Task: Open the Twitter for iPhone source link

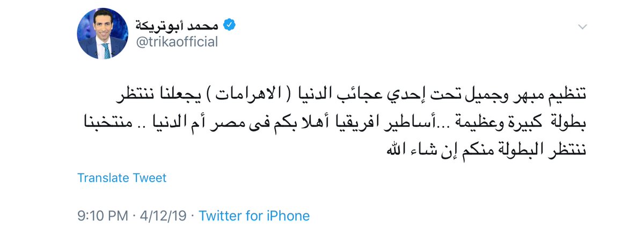Action: pyautogui.click(x=254, y=216)
